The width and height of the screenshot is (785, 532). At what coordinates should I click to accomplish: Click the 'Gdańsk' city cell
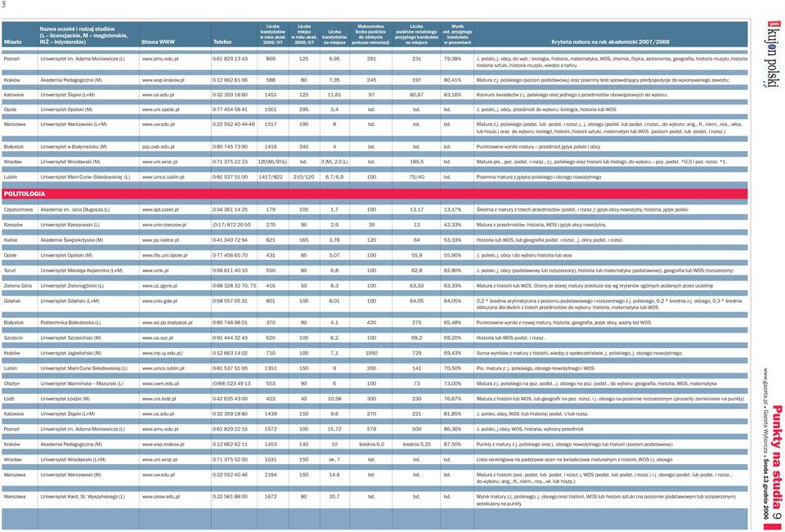pyautogui.click(x=12, y=301)
